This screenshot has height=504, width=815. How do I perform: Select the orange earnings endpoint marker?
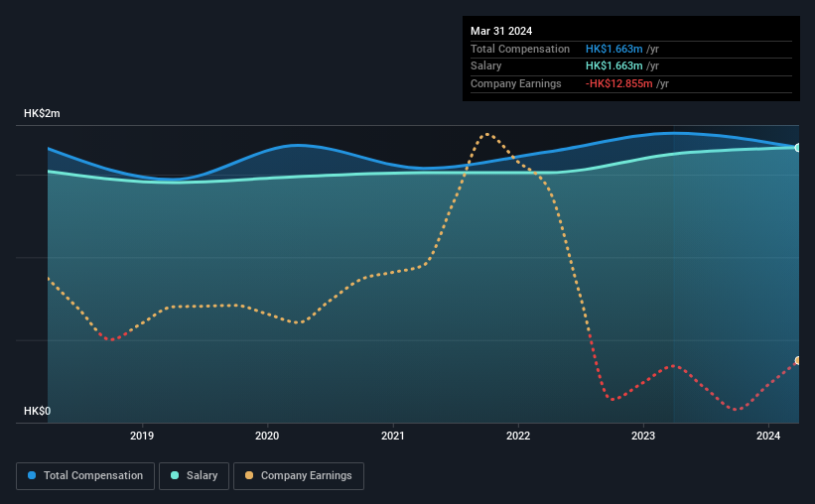[x=797, y=360]
